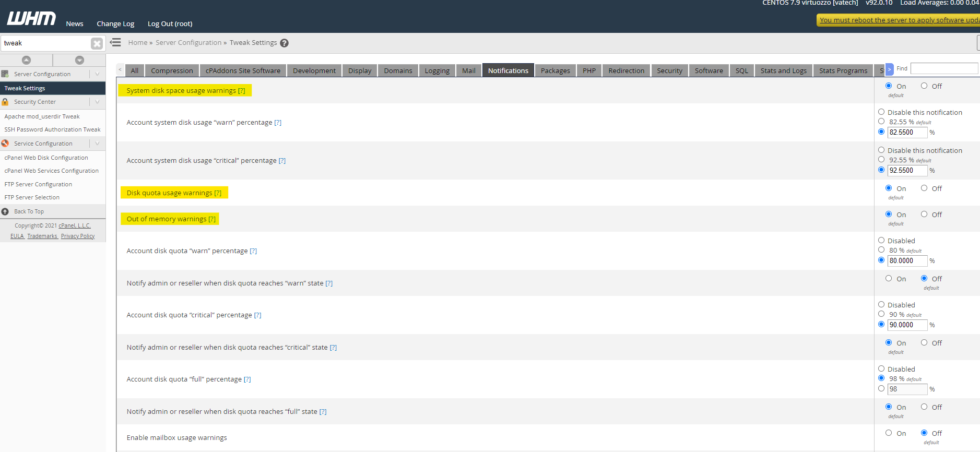Open help for Disk quota usage warnings
The width and height of the screenshot is (980, 452).
(x=218, y=193)
